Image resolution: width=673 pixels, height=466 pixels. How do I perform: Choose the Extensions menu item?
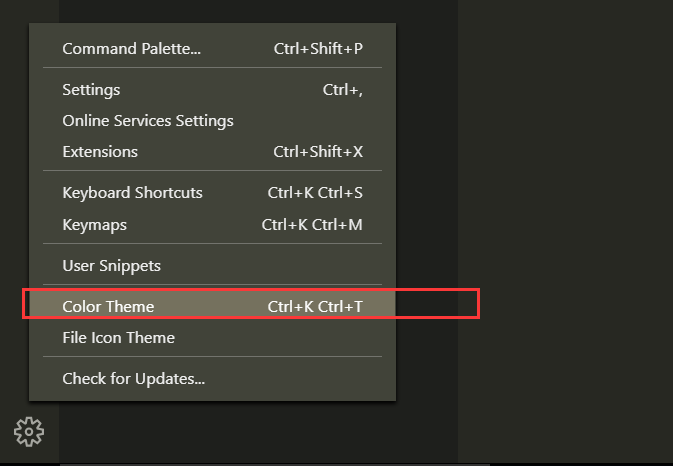point(100,152)
